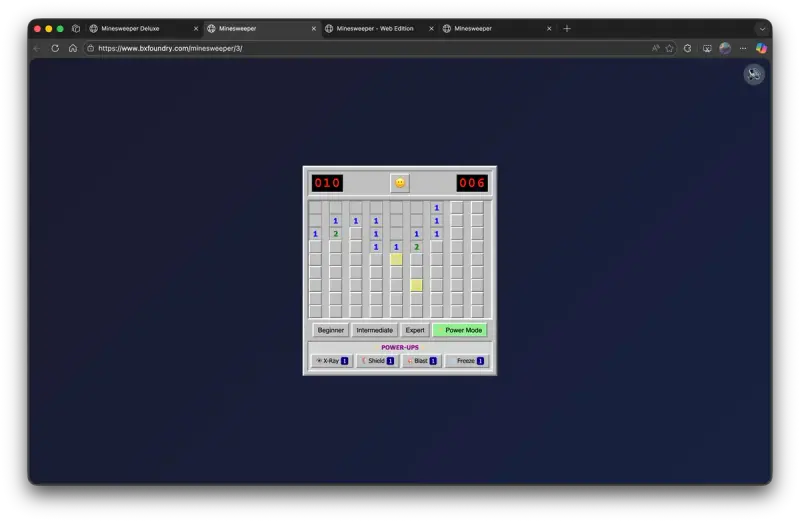
Task: Reveal the yellow cell in the green 2's column
Action: coord(416,285)
